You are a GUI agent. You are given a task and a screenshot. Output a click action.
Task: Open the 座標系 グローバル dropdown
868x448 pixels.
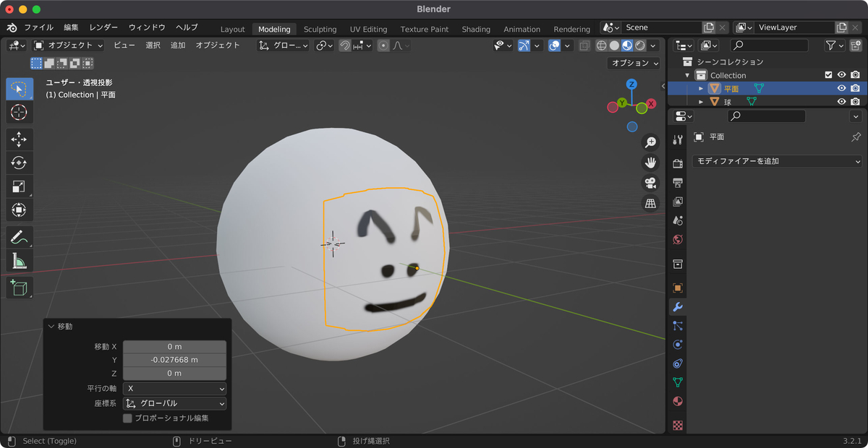coord(174,403)
